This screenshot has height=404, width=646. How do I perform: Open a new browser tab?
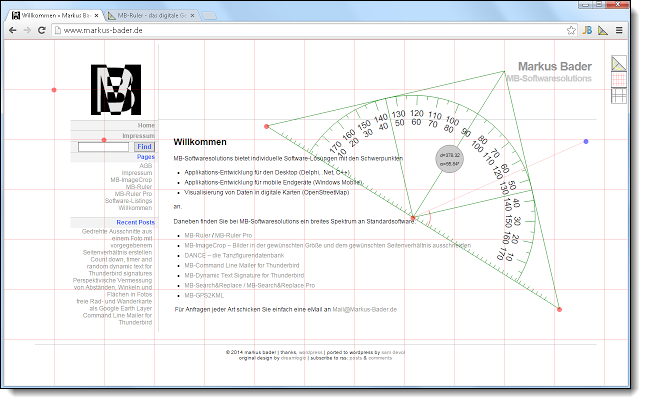coord(209,16)
